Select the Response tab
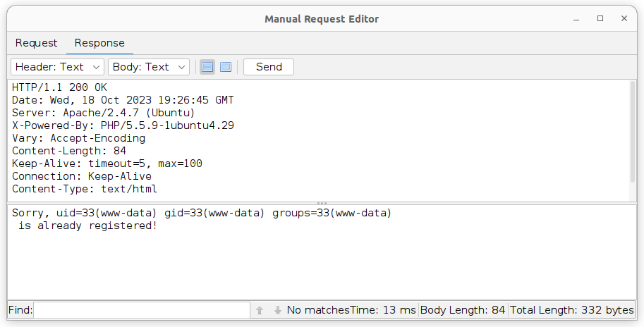This screenshot has height=327, width=644. [99, 43]
